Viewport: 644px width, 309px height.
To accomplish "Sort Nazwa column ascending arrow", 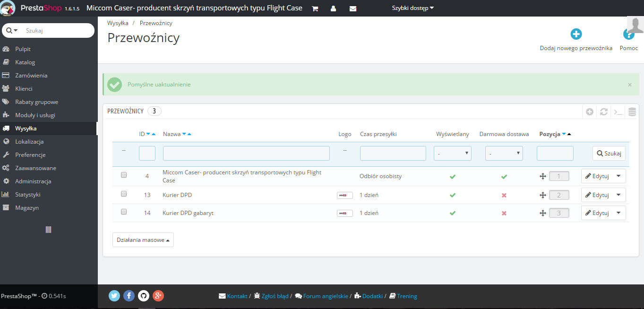I will tap(189, 134).
